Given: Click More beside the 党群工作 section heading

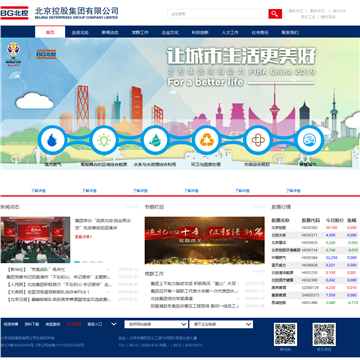Looking at the screenshot, I should tap(259, 271).
